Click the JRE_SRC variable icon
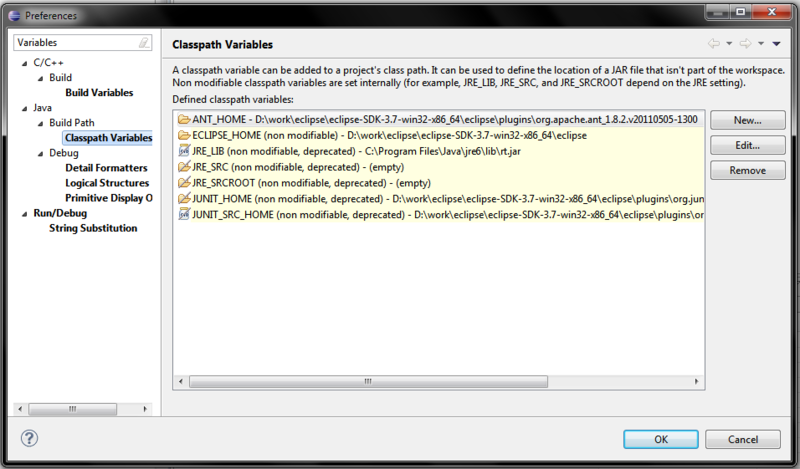Viewport: 800px width, 469px height. click(x=184, y=167)
